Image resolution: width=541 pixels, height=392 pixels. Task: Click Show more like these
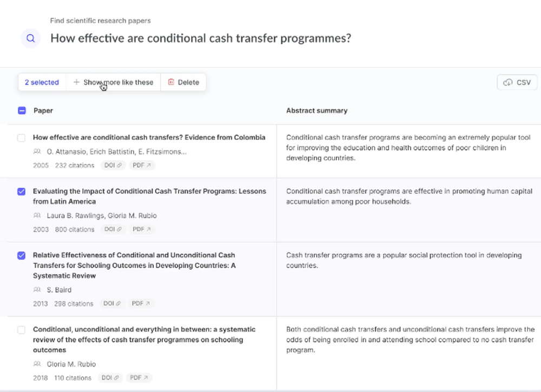114,82
